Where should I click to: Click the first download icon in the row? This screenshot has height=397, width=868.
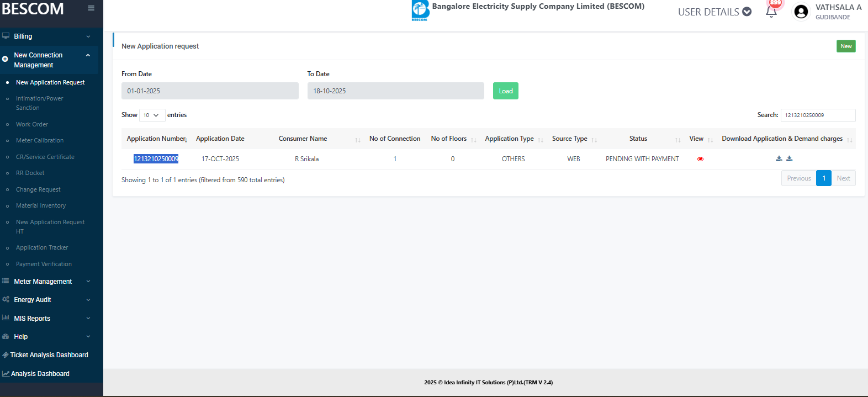[x=779, y=158]
